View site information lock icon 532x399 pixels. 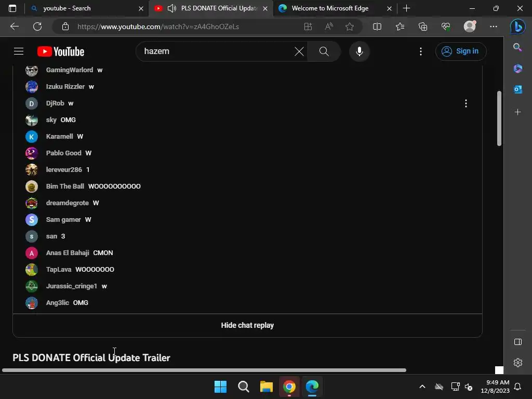tap(65, 26)
